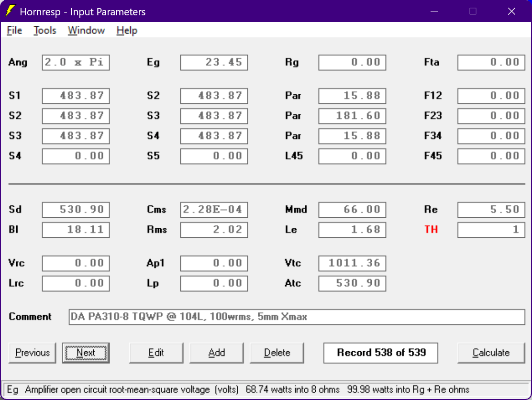Click the Ang label
The height and width of the screenshot is (400, 532).
(18, 63)
